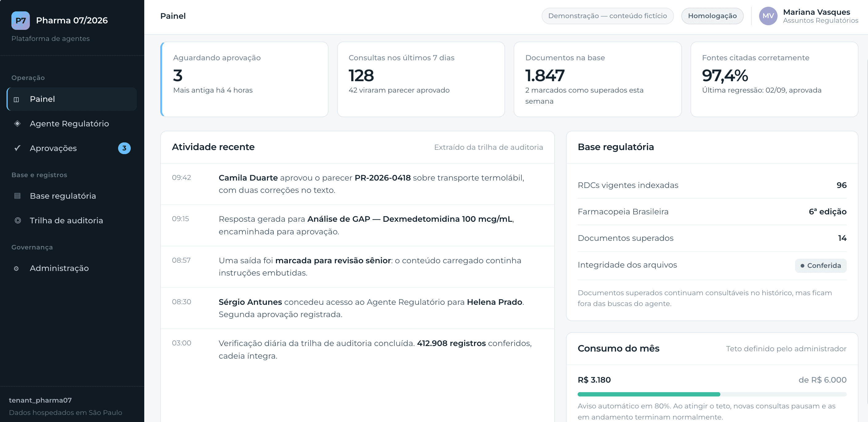
Task: Click the Homologação environment badge
Action: coord(712,16)
